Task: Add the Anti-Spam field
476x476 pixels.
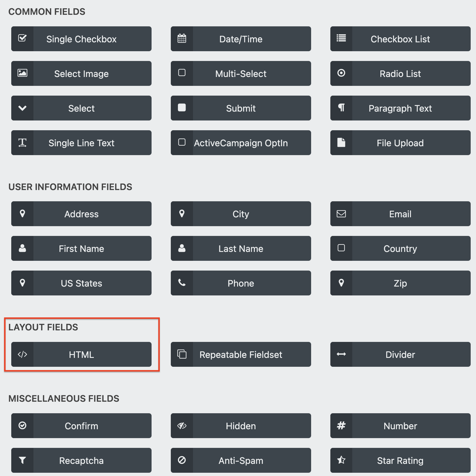Action: click(x=241, y=460)
